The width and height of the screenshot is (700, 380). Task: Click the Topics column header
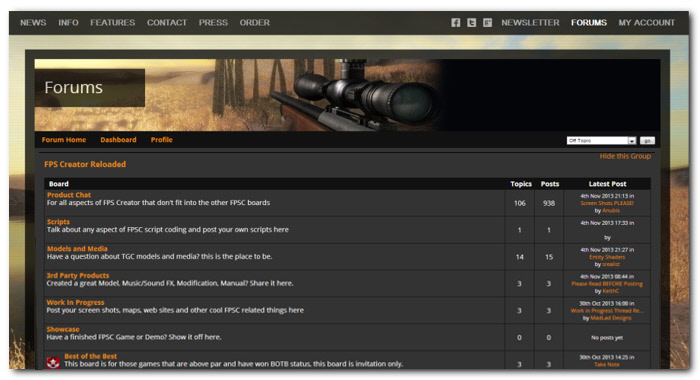521,184
